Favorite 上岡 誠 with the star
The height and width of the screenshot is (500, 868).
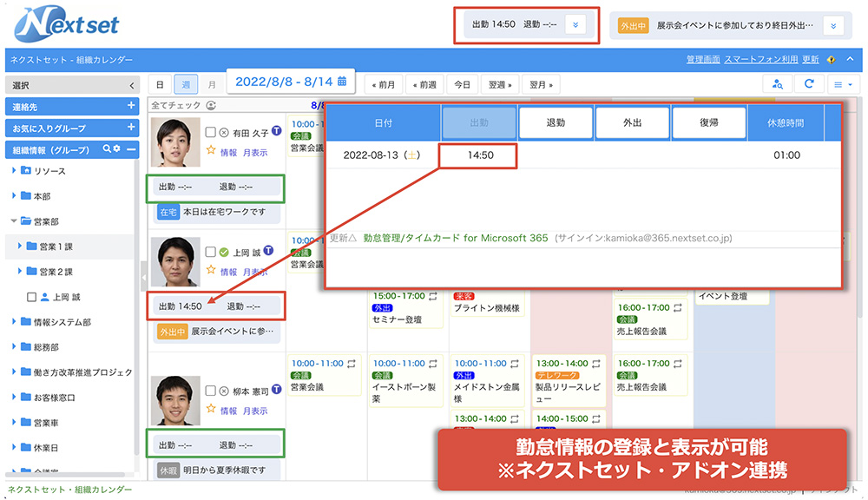click(x=211, y=270)
